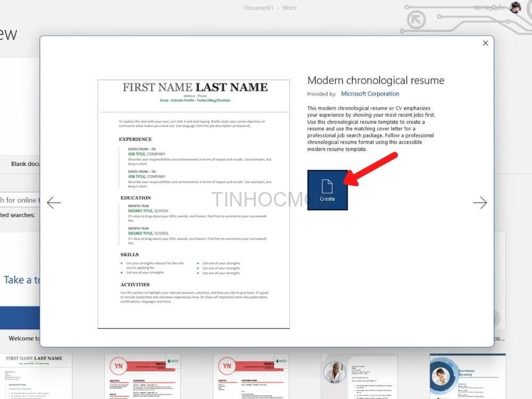Click the Blank document label

25,164
